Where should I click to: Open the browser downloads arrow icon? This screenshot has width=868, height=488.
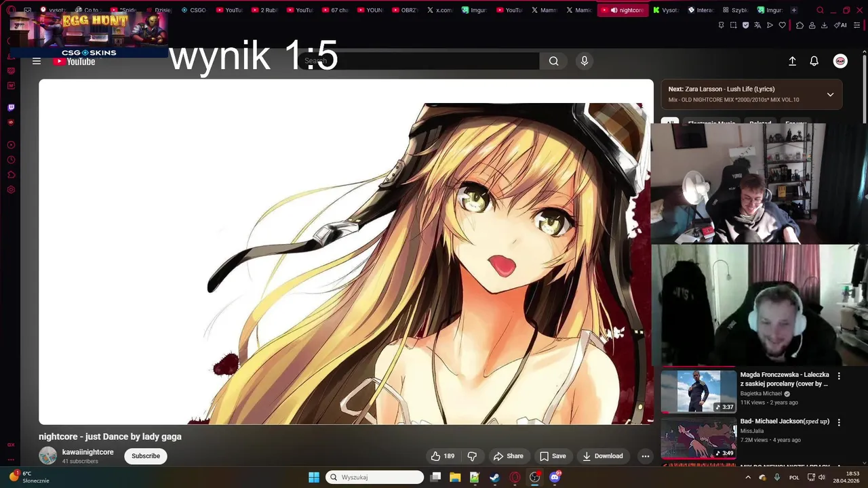coord(824,25)
